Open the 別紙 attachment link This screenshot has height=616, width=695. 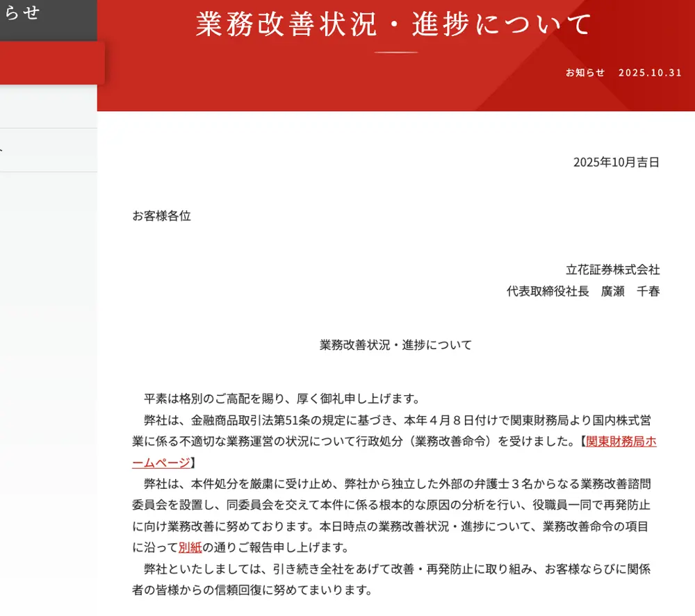(x=190, y=548)
